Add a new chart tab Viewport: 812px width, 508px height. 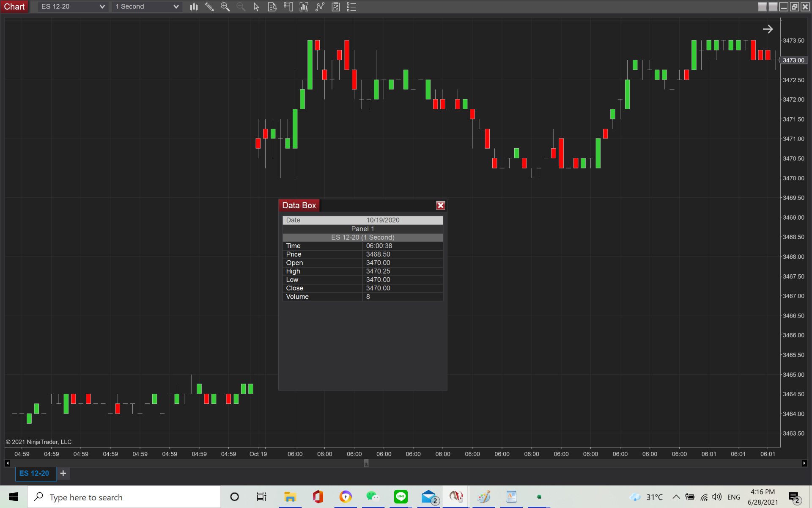(x=63, y=473)
